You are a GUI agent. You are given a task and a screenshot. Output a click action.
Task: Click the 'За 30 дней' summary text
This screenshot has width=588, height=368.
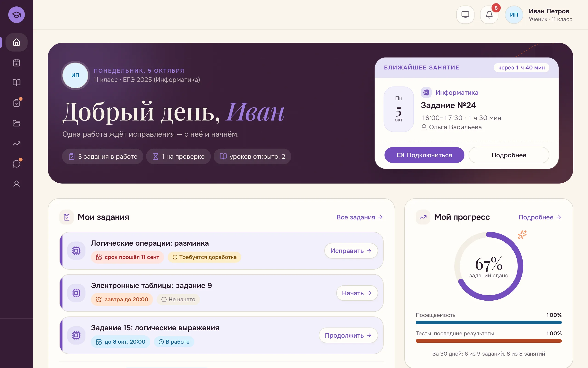pyautogui.click(x=489, y=354)
